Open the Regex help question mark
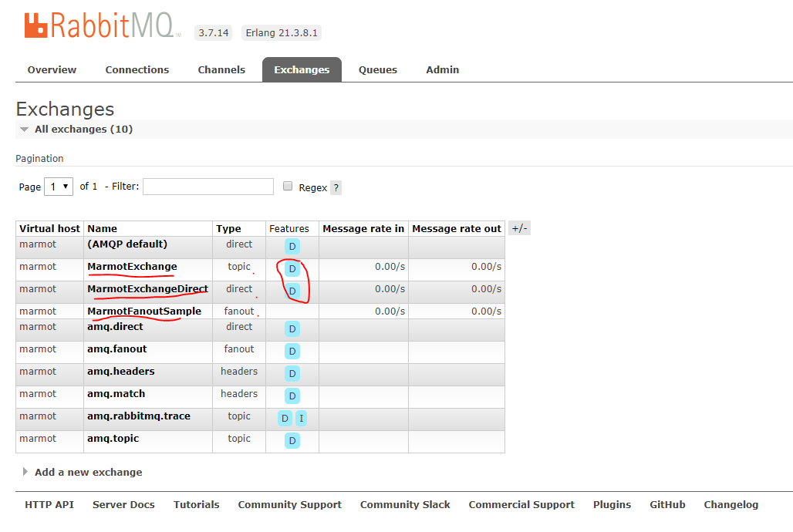Viewport: 793px width, 532px height. coord(336,187)
